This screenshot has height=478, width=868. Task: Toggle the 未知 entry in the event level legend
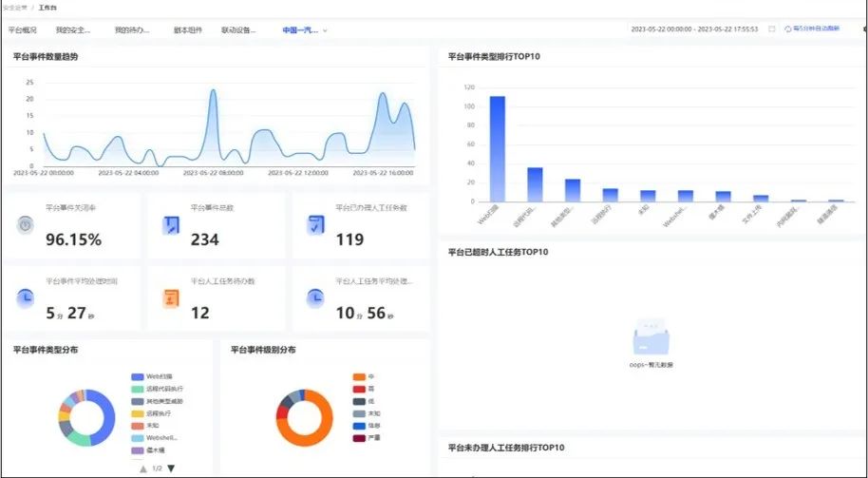[x=373, y=413]
